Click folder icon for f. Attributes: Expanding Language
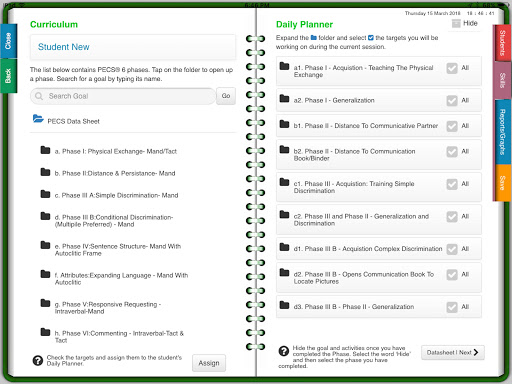This screenshot has width=512, height=384. 45,274
